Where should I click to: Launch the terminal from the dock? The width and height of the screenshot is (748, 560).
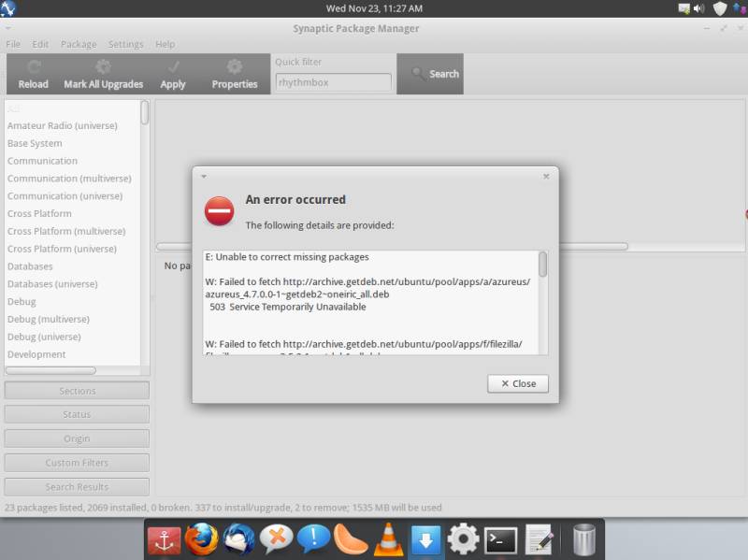[500, 541]
